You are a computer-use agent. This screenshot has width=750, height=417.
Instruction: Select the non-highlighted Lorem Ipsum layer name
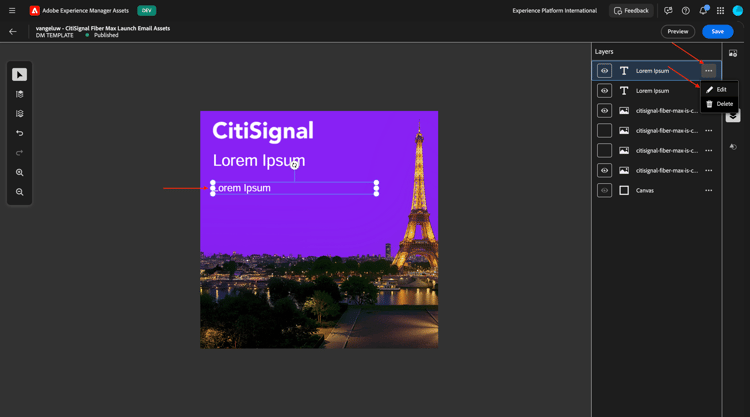(x=652, y=91)
